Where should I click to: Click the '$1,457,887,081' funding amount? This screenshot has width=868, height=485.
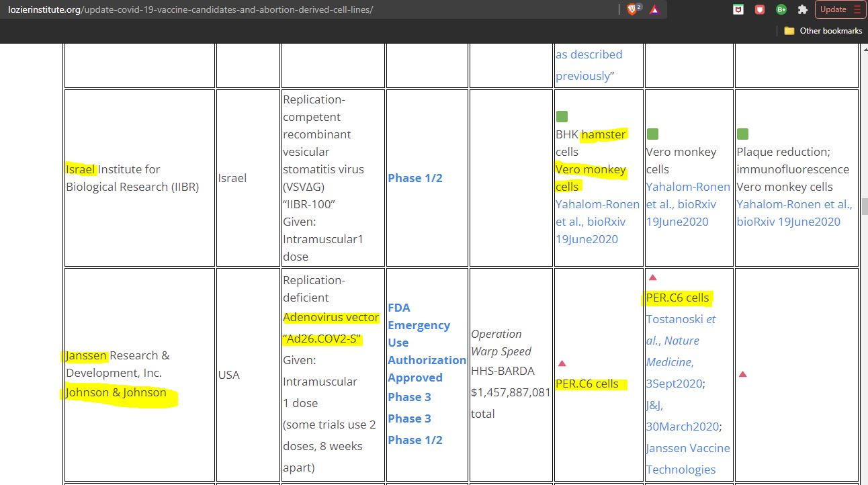[x=511, y=392]
